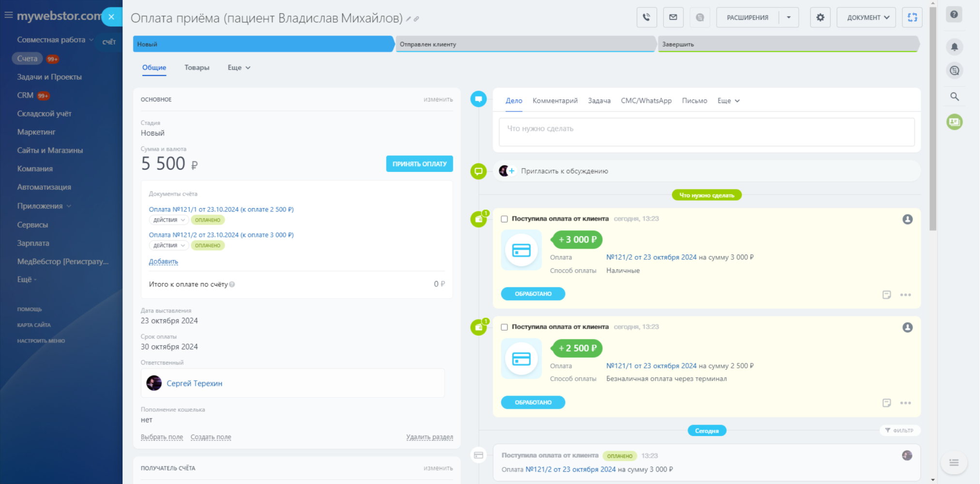
Task: Open the Еще dropdown next to Товары tab
Action: pyautogui.click(x=239, y=68)
